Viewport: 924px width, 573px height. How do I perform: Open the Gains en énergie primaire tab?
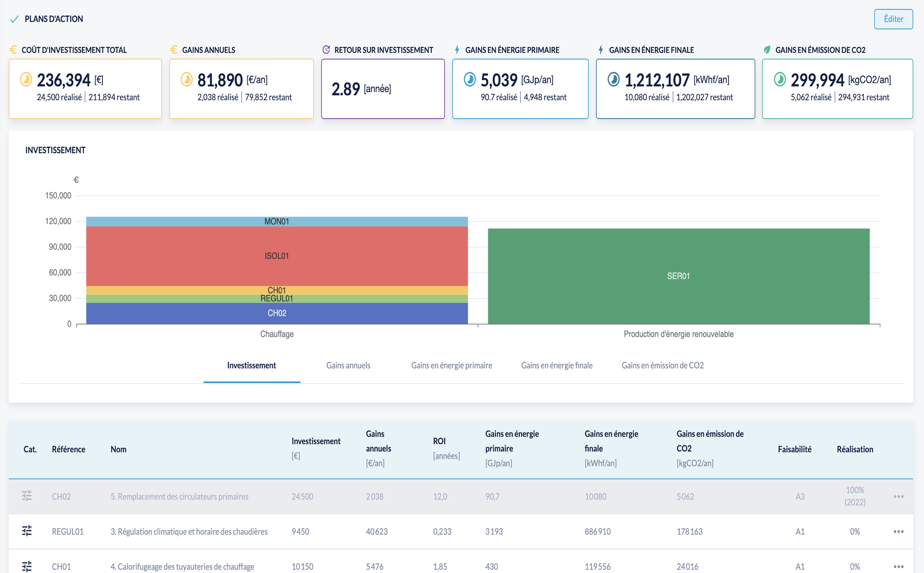(x=452, y=365)
